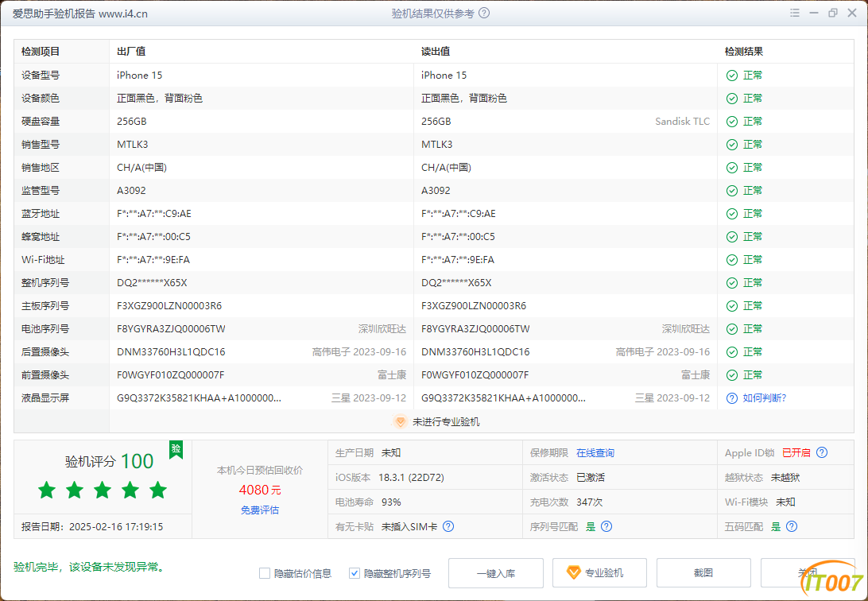The image size is (868, 601).
Task: Click the 读出值 column header
Action: click(436, 52)
